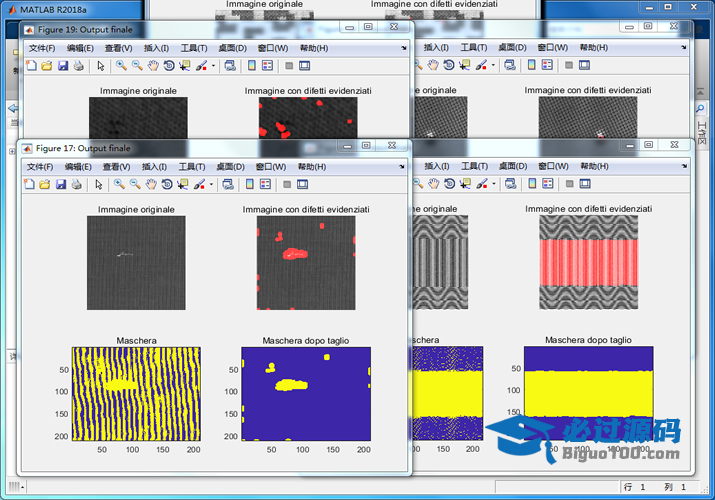
Task: Open Brush tool dropdown arrow in Figure 19
Action: (212, 67)
